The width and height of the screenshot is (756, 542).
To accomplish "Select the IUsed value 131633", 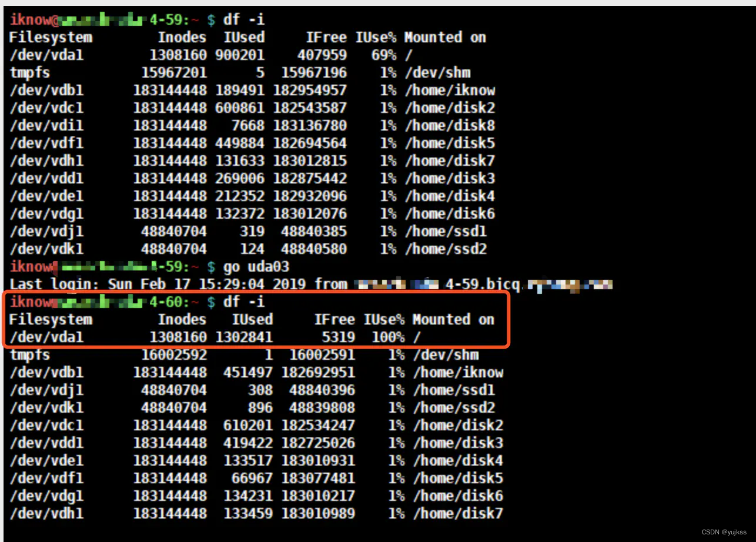I will coord(240,161).
